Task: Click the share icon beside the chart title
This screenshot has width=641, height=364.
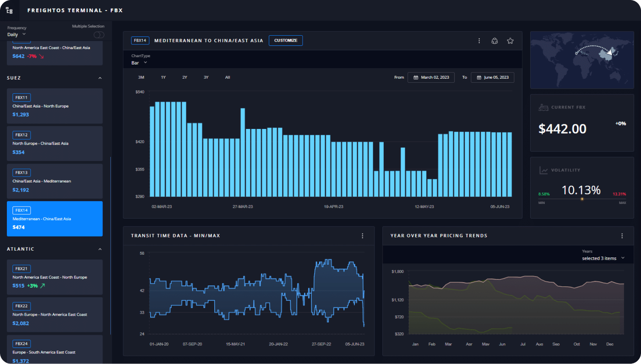Action: [494, 41]
